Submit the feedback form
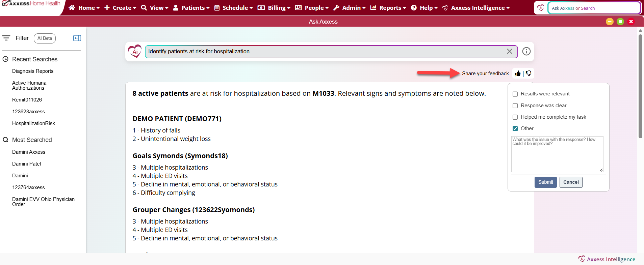This screenshot has height=265, width=644. 545,182
